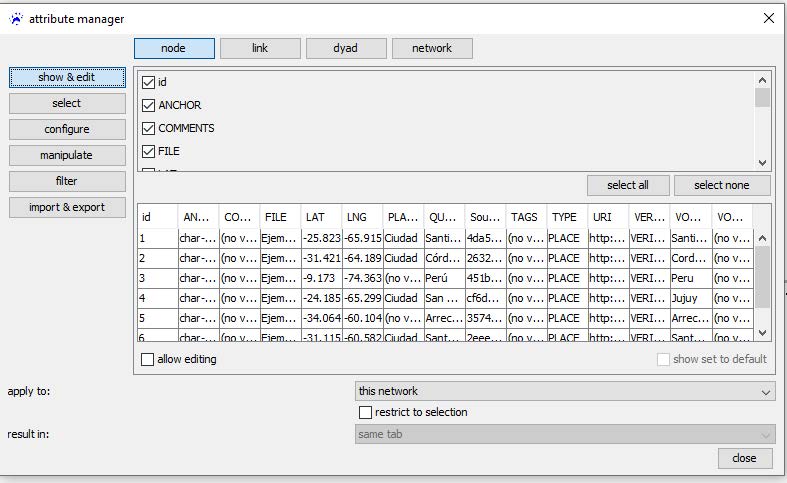The image size is (787, 483).
Task: Enable the allow editing checkbox
Action: click(x=148, y=359)
